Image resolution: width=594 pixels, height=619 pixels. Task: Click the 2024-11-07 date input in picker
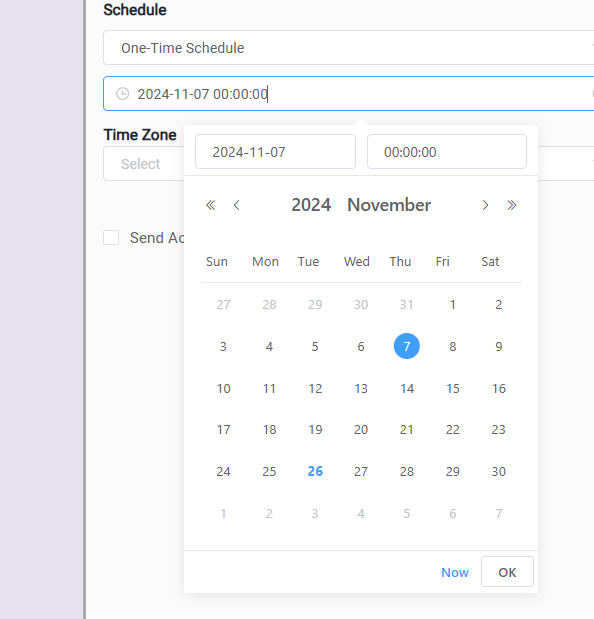click(x=275, y=152)
